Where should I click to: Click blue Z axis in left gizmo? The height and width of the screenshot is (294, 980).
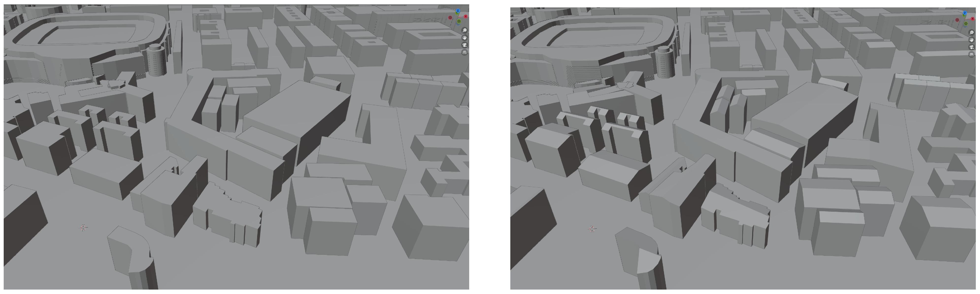tap(458, 11)
